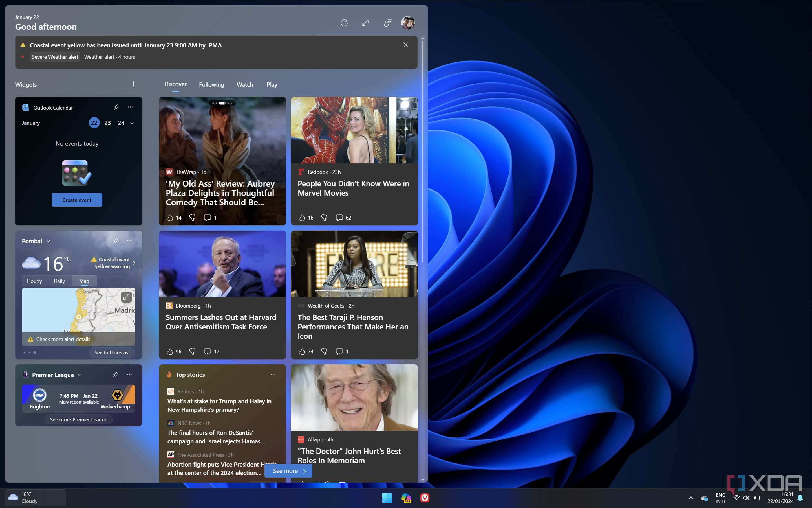Switch to the Play tab
The height and width of the screenshot is (508, 812).
pyautogui.click(x=272, y=85)
